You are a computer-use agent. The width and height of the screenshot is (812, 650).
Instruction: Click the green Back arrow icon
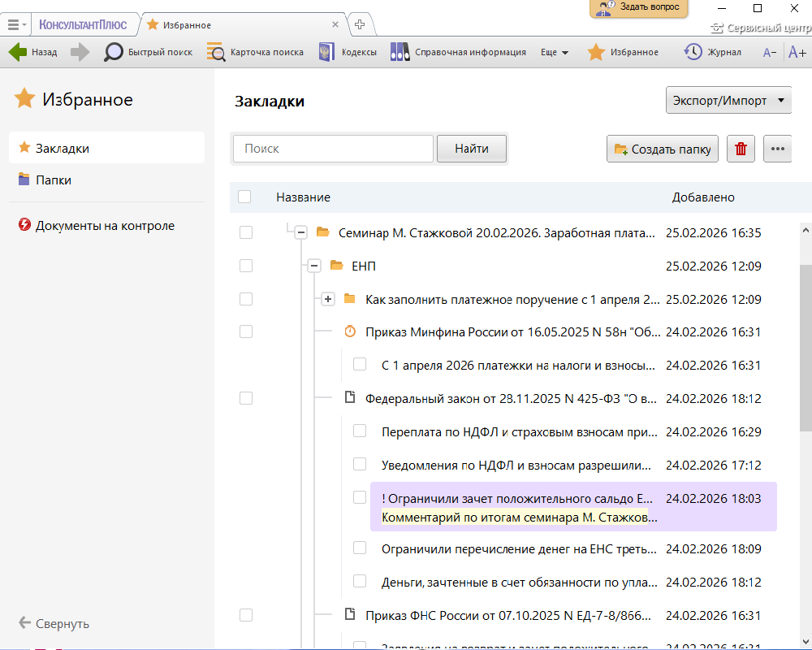[x=18, y=52]
